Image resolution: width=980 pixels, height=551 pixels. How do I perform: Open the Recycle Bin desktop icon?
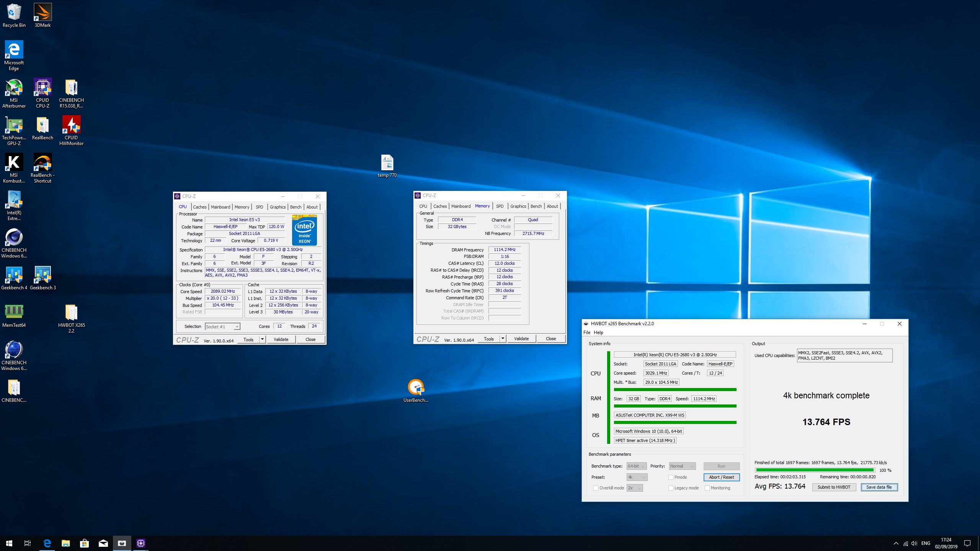[x=14, y=15]
